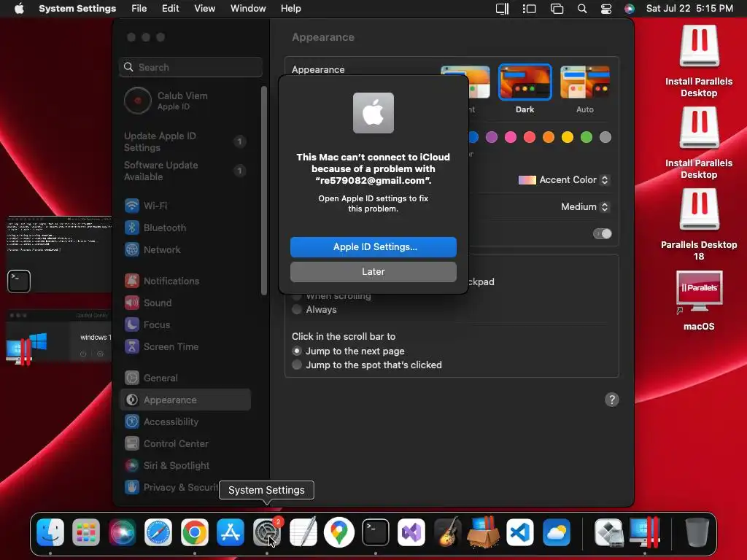The image size is (747, 560).
Task: Open Software Update Available item
Action: 185,171
